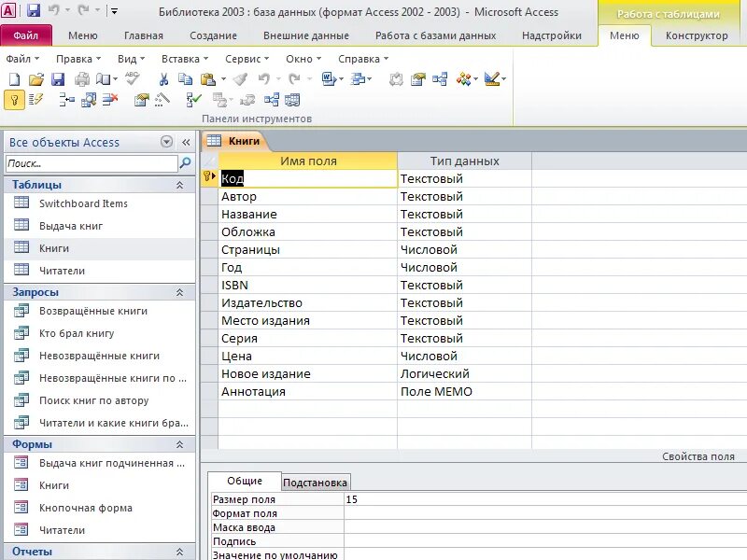The height and width of the screenshot is (560, 747).
Task: Open the Indexes lightning icon
Action: [x=35, y=100]
